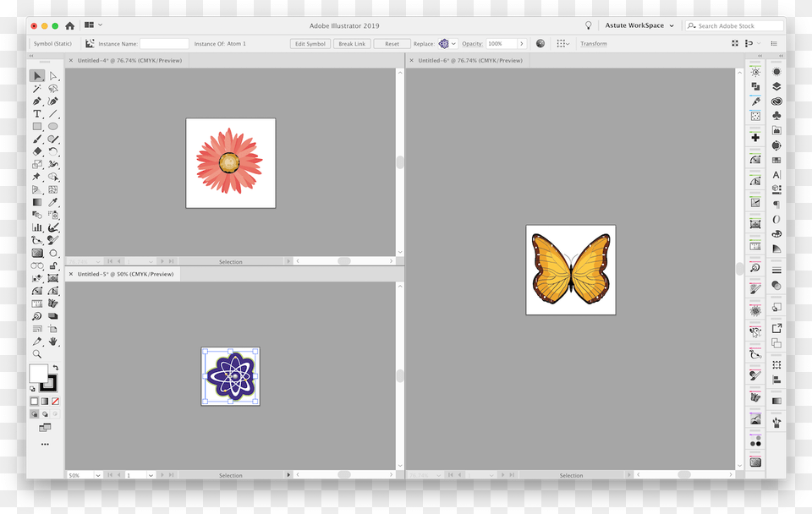Activate the Rectangle tool

coord(37,126)
